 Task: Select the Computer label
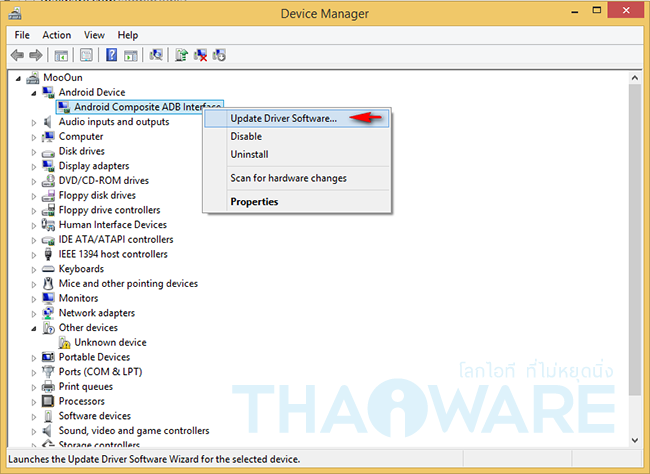[x=81, y=136]
